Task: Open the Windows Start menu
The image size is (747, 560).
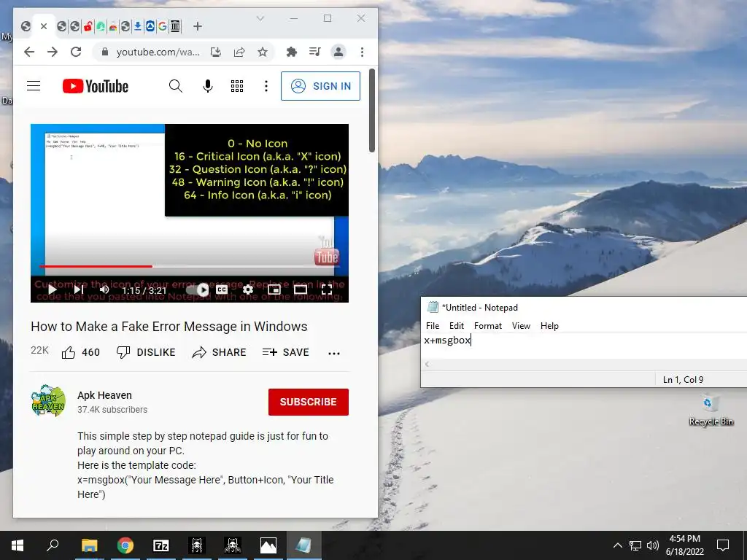Action: point(18,545)
